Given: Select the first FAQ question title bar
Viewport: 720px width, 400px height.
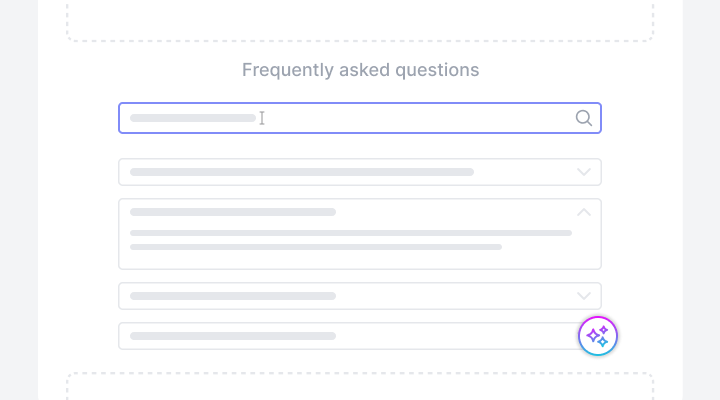Looking at the screenshot, I should [x=301, y=172].
